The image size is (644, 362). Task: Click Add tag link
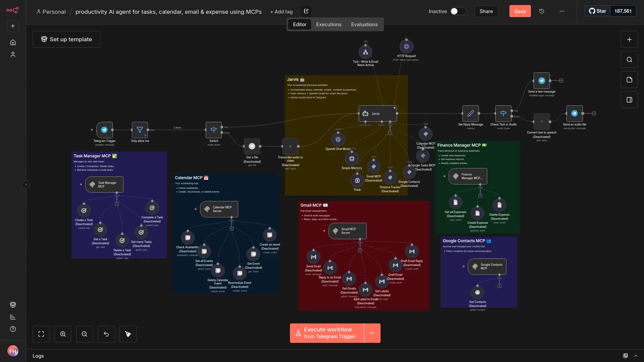tap(281, 12)
